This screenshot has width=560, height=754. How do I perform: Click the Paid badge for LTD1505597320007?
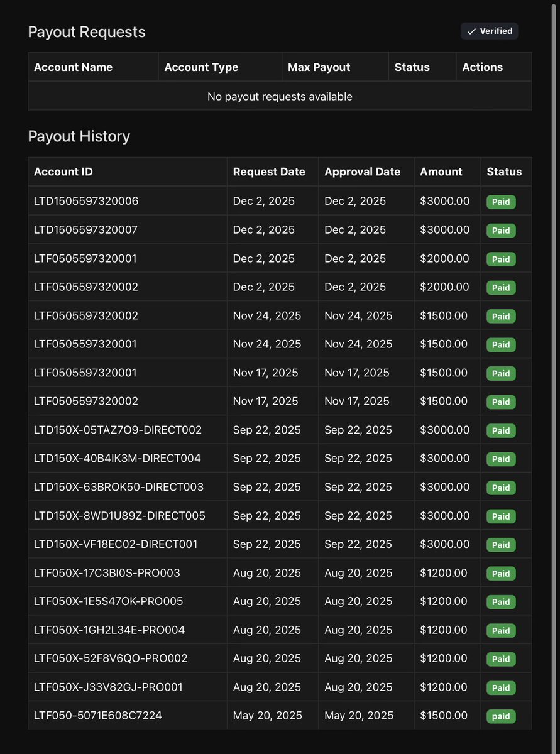(x=501, y=231)
